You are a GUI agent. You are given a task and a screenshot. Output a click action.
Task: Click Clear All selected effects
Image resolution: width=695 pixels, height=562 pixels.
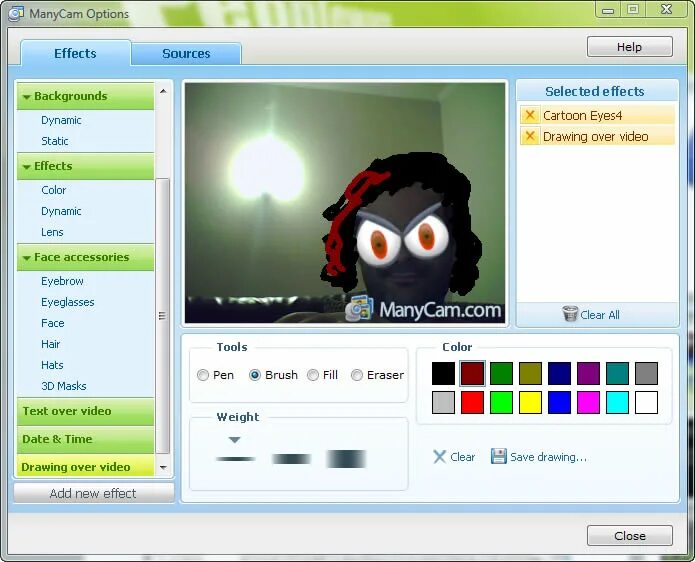[x=600, y=315]
